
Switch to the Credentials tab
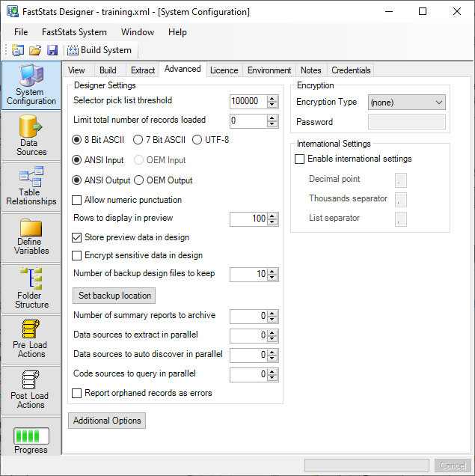click(x=351, y=70)
